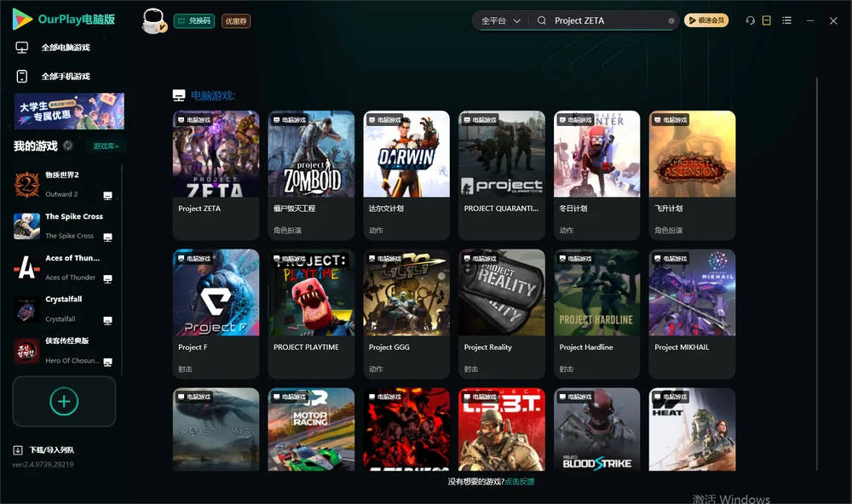
Task: Click the download queue icon
Action: click(x=18, y=450)
